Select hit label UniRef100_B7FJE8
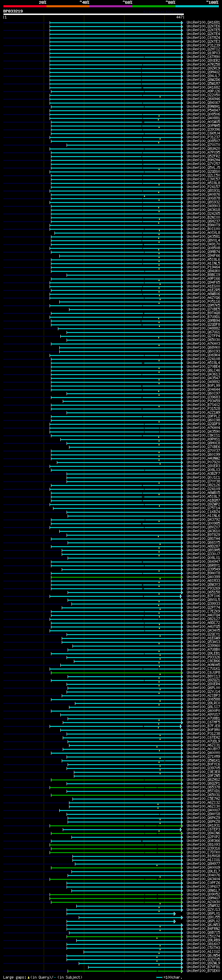This screenshot has height=980, width=222. (203, 726)
